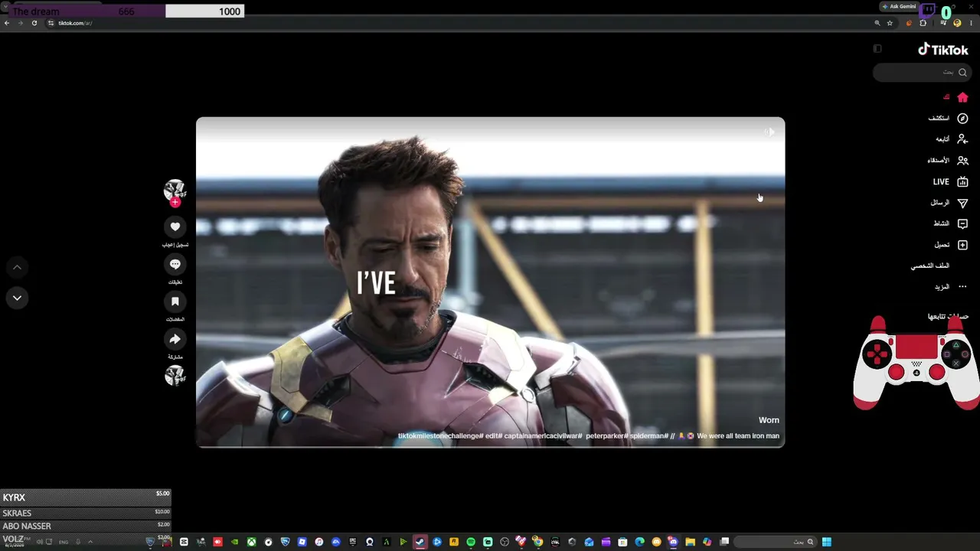Open the browser zoom magnifier icon
The image size is (980, 551).
877,23
